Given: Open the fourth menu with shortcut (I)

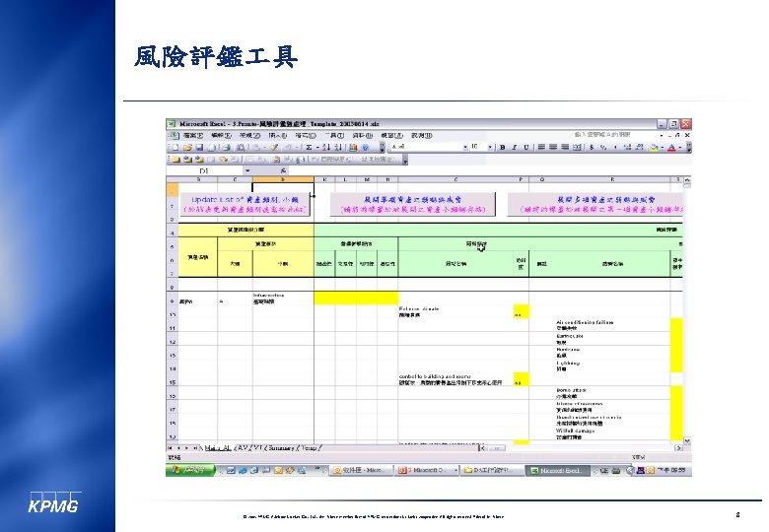Looking at the screenshot, I should click(x=278, y=135).
